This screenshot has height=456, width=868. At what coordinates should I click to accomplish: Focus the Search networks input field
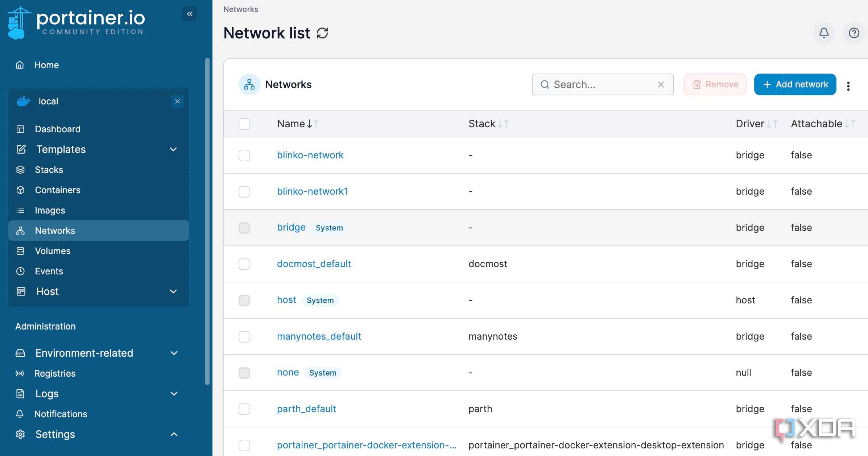tap(603, 84)
